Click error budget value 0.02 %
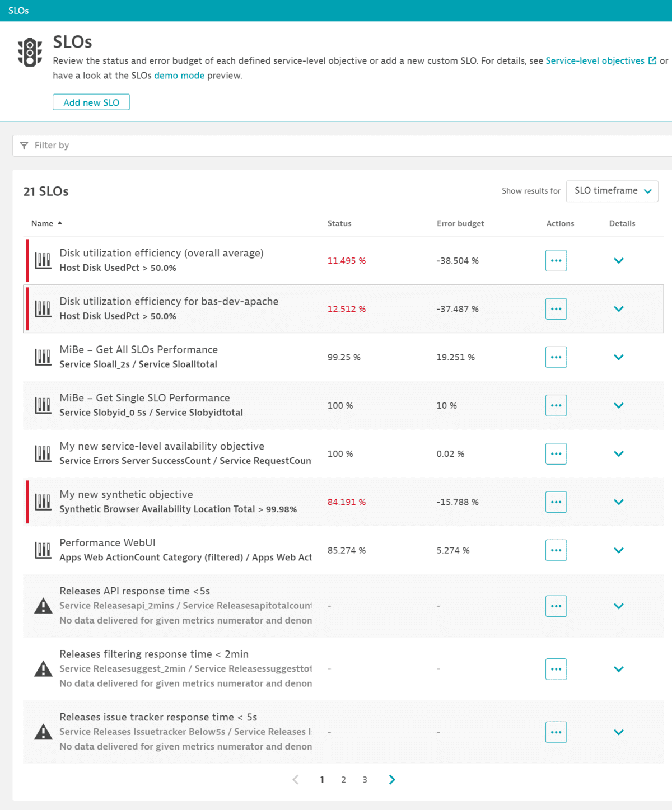This screenshot has width=672, height=810. [x=450, y=454]
